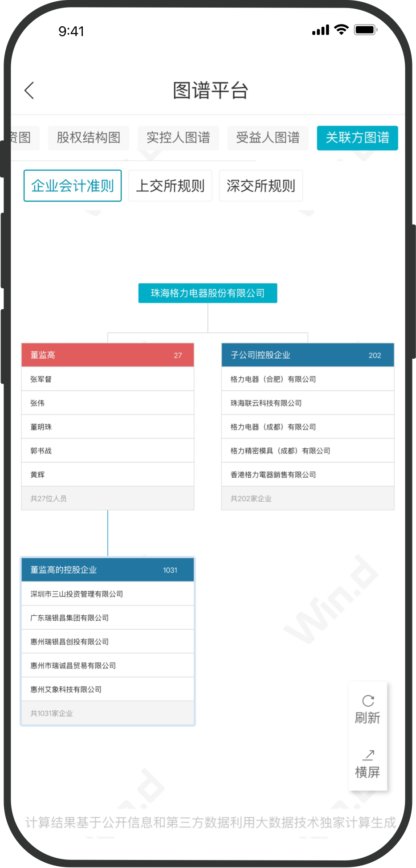The width and height of the screenshot is (416, 868).
Task: Tap the cellular signal bars icon
Action: coord(321,30)
